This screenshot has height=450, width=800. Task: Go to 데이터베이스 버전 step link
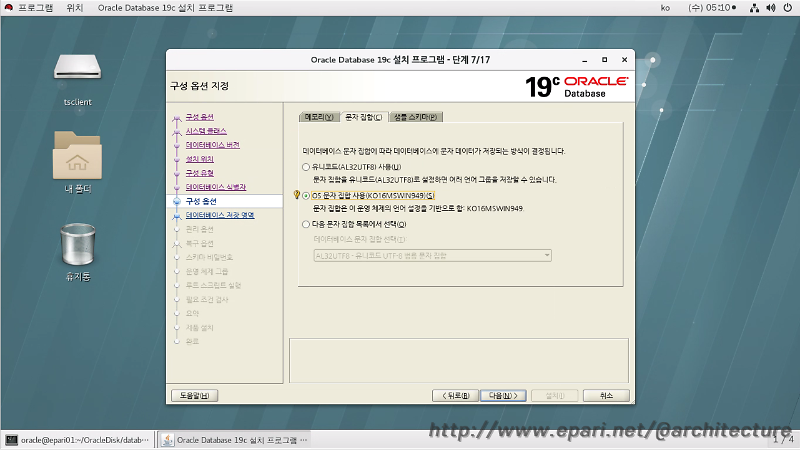pyautogui.click(x=213, y=145)
